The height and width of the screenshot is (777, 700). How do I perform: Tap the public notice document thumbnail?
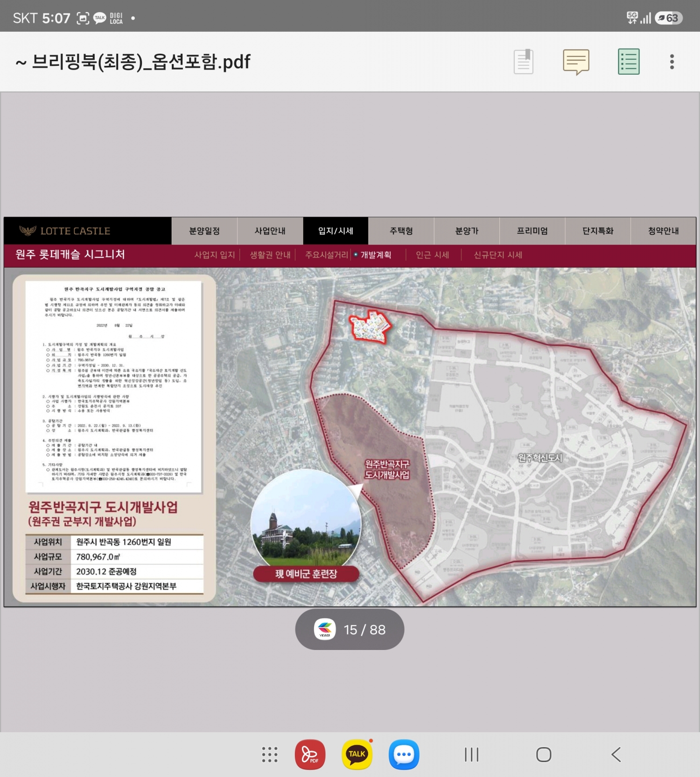pos(114,387)
